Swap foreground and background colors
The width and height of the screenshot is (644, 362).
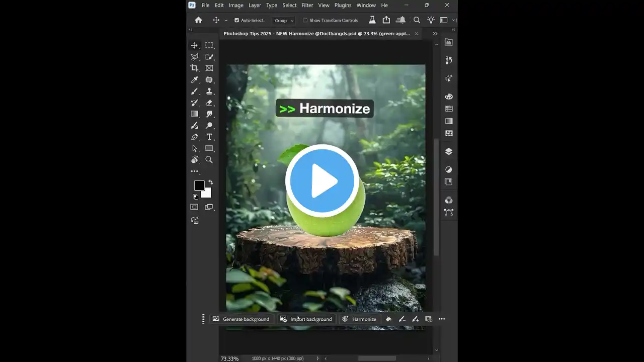tap(210, 183)
